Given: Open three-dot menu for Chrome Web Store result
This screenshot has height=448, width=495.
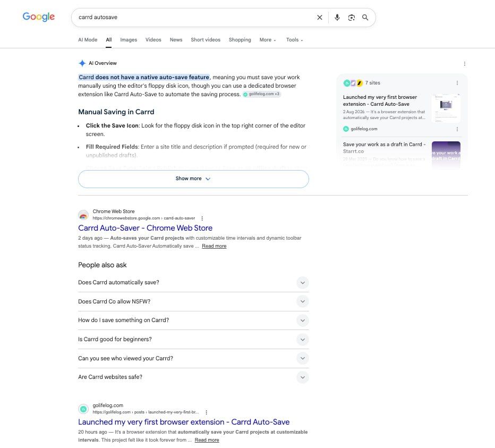Looking at the screenshot, I should 202,218.
